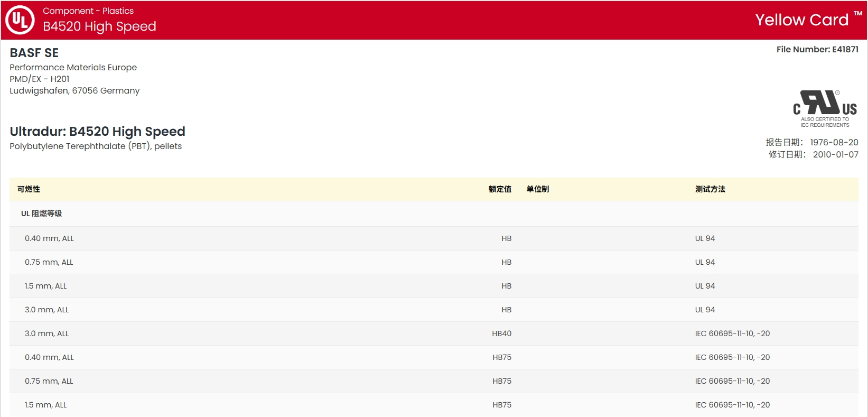The height and width of the screenshot is (417, 868).
Task: Click the UL logo in the red header
Action: [x=20, y=20]
